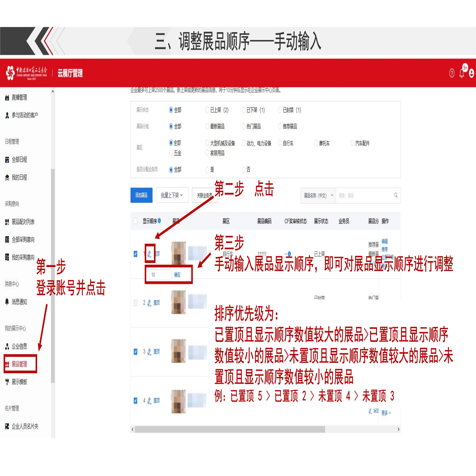
Task: Click pencil edit icon in row 2
Action: pos(149,303)
